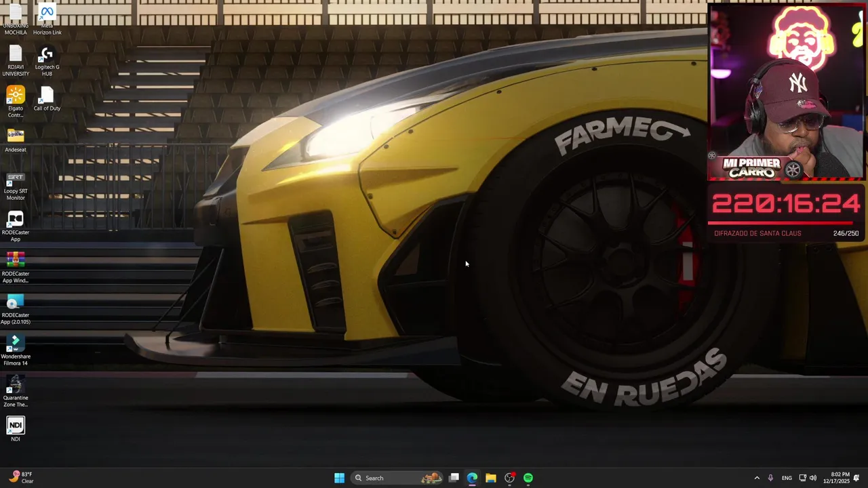Open the Windows Start menu

[339, 478]
